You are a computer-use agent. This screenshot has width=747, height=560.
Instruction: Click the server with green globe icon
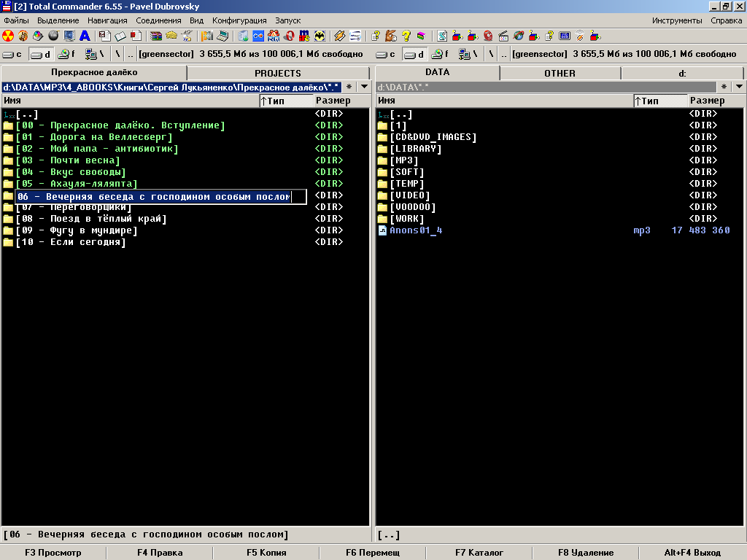(243, 36)
